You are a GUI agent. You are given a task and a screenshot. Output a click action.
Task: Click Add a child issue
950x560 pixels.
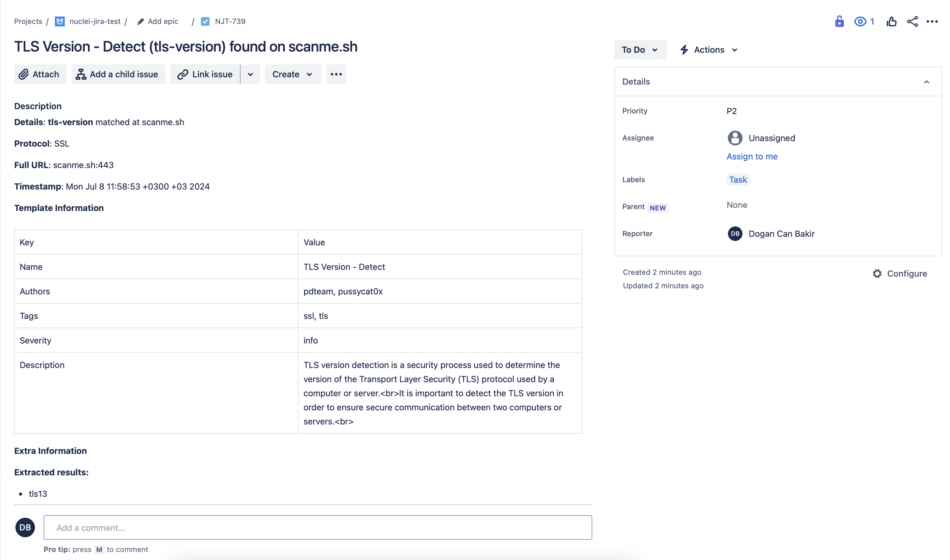(118, 74)
